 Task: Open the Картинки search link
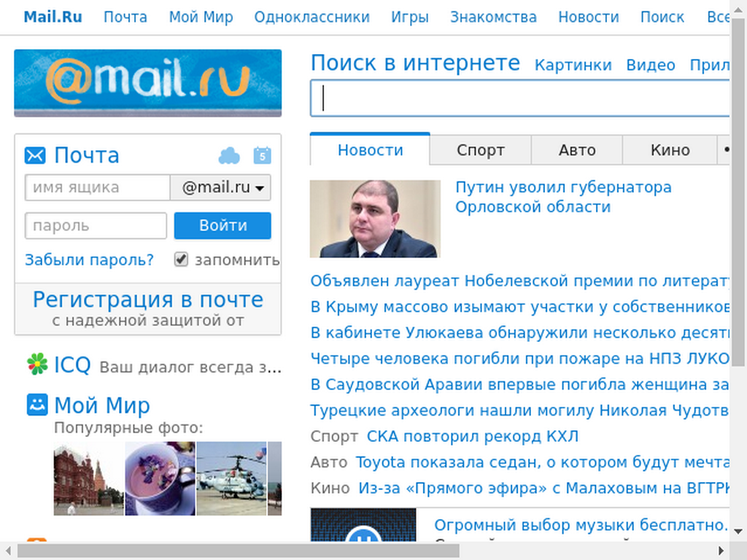coord(573,65)
